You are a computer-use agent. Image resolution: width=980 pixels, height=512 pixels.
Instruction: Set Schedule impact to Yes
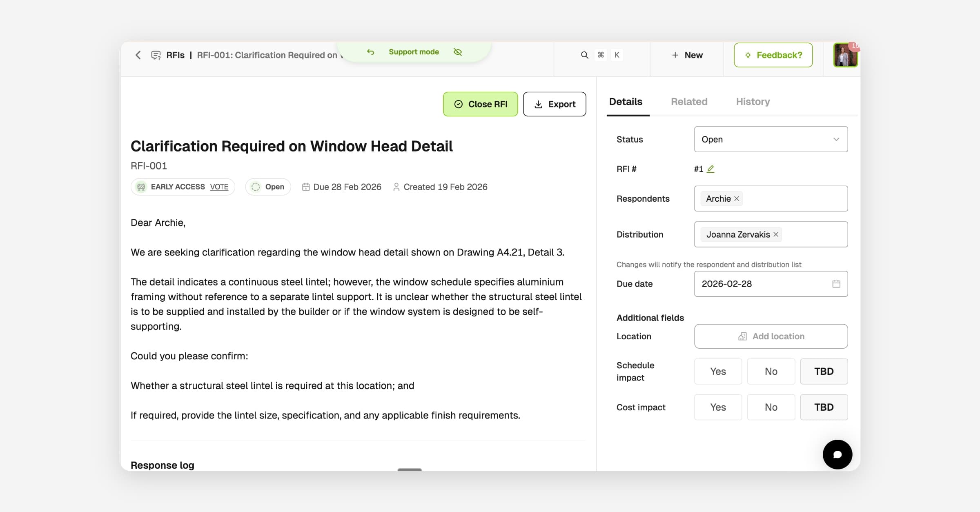pyautogui.click(x=718, y=371)
